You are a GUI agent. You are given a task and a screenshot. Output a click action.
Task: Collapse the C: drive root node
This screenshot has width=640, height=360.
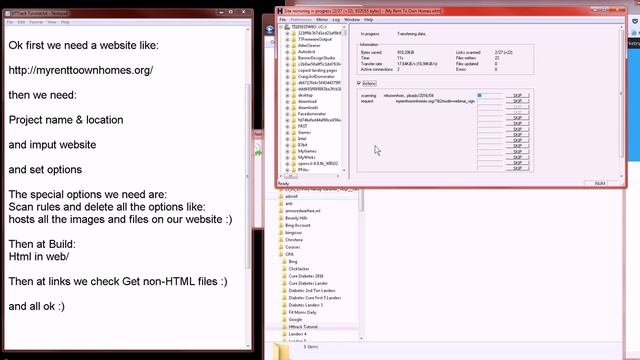(281, 27)
